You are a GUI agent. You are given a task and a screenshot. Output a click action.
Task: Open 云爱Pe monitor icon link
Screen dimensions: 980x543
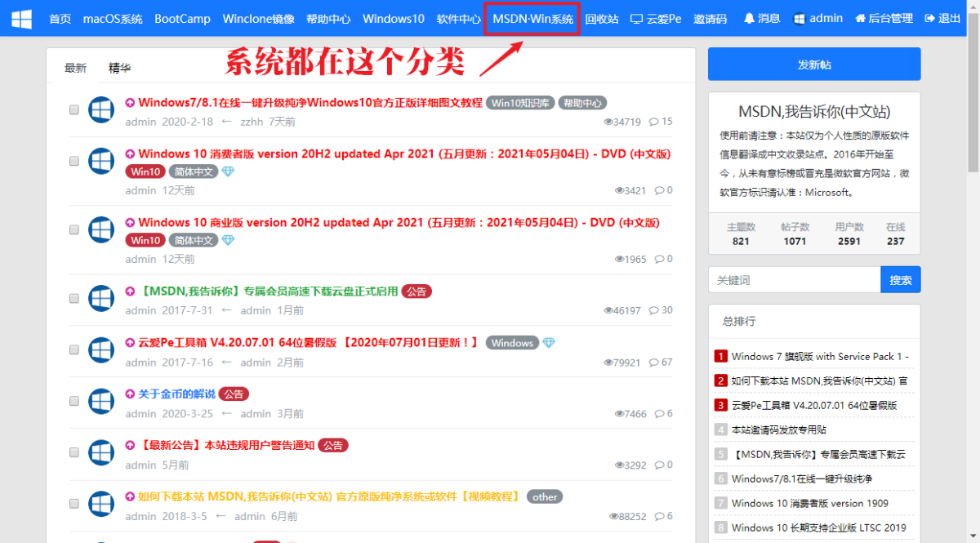637,19
